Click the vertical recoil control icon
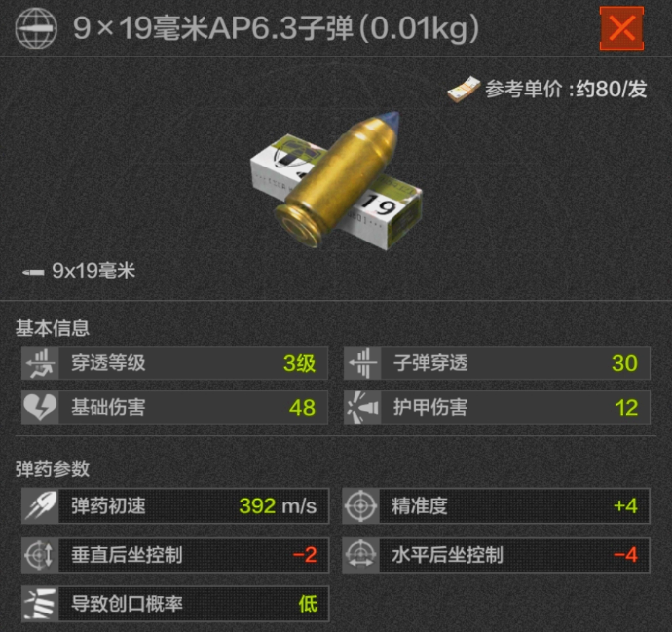Viewport: 672px width, 632px height. click(x=40, y=555)
